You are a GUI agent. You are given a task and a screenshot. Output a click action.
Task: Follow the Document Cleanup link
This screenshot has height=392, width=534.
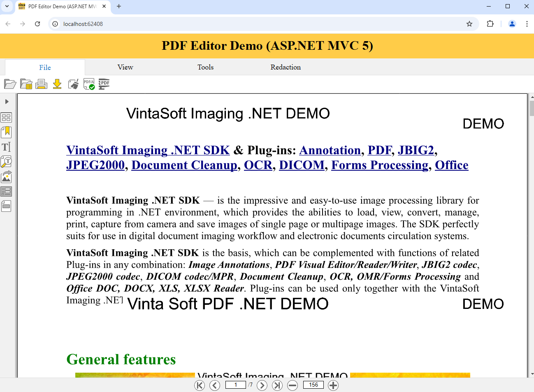click(x=184, y=165)
